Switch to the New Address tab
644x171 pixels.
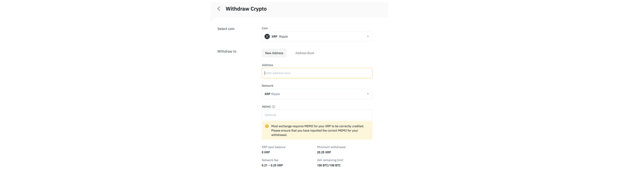tap(274, 53)
